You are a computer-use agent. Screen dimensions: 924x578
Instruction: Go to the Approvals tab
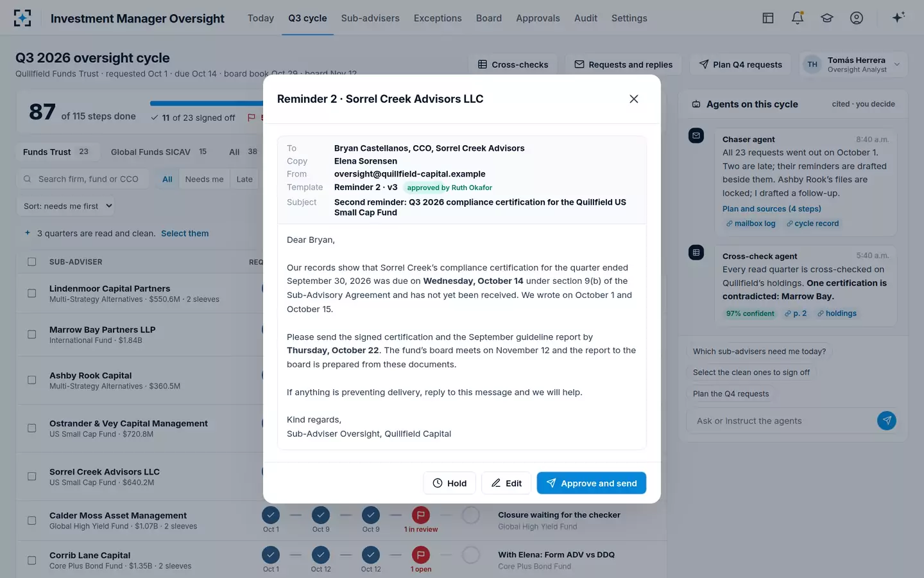point(538,18)
